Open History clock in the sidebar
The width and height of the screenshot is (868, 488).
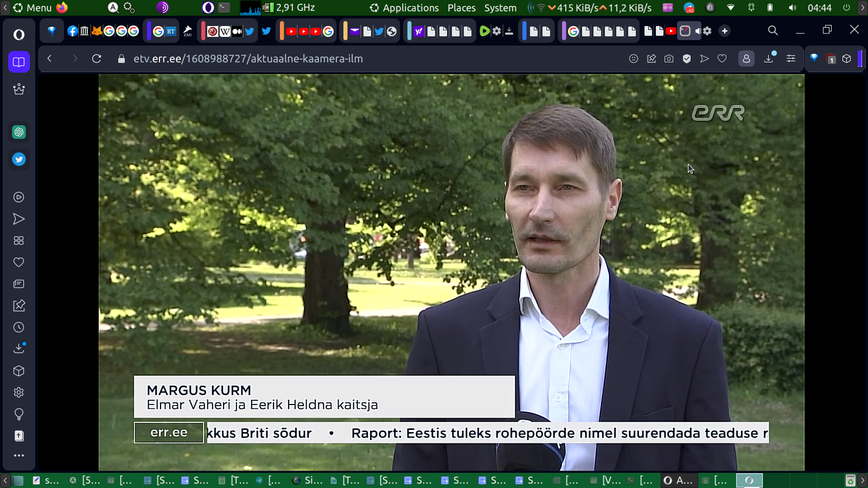[x=19, y=328]
